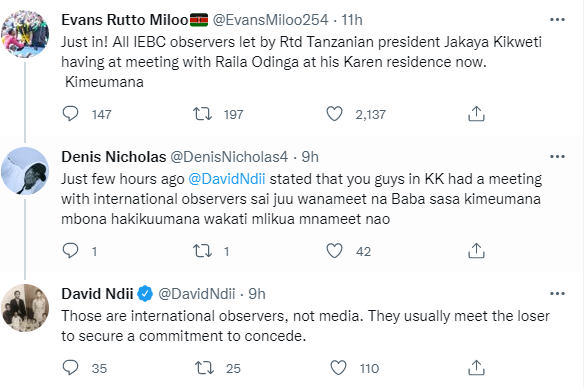Like David Ndii's tweet with 110 likes
Viewport: 587px width, 388px height.
click(338, 368)
